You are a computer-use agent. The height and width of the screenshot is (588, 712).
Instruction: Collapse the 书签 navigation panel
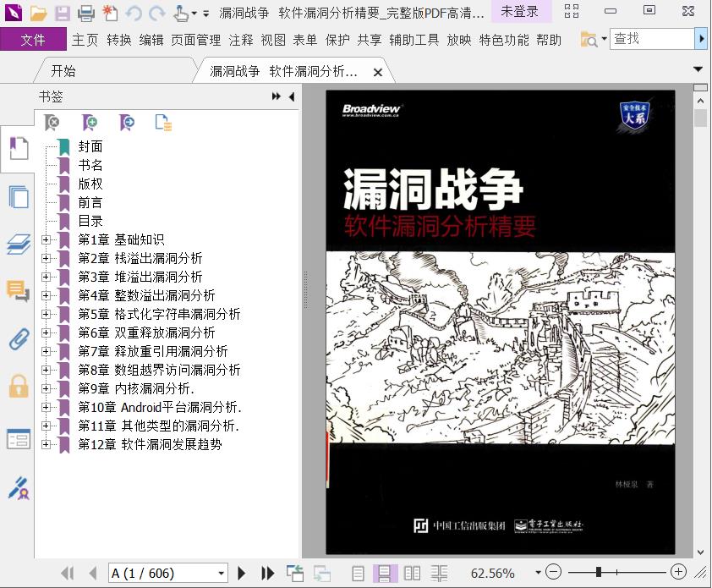click(x=292, y=96)
